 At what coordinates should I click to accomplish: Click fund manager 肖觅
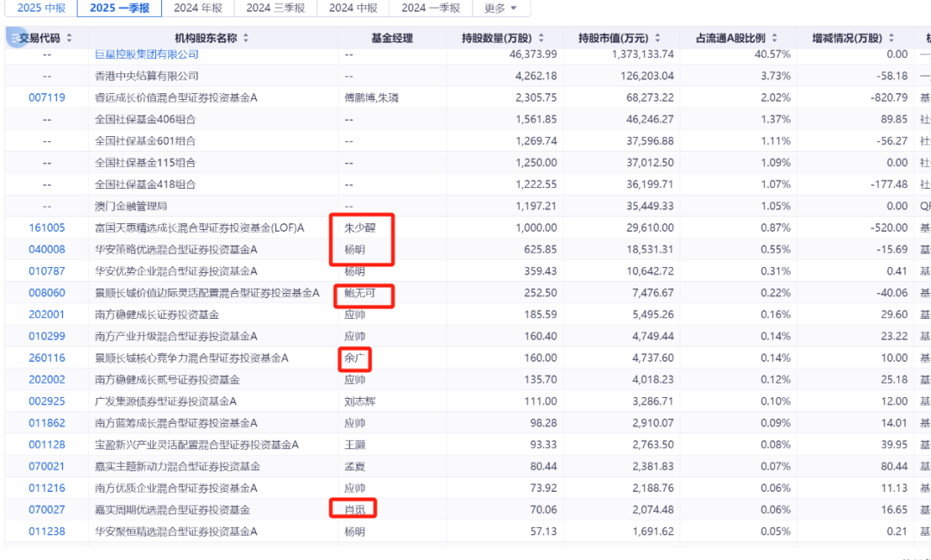click(x=354, y=509)
